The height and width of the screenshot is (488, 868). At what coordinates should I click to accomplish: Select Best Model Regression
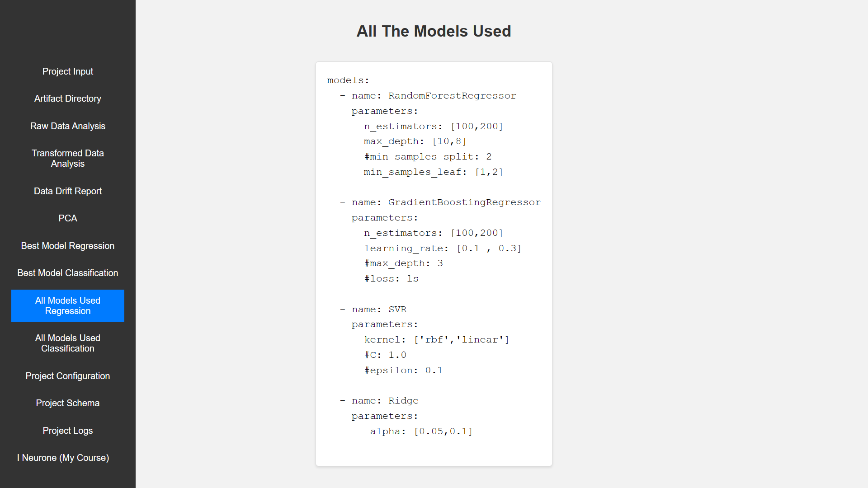click(67, 245)
